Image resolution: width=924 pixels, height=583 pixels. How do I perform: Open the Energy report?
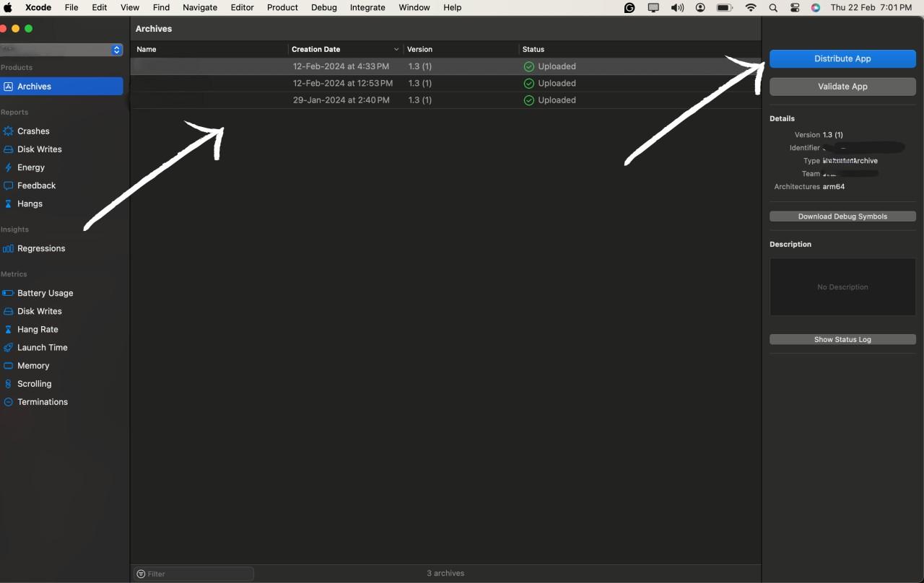tap(30, 167)
